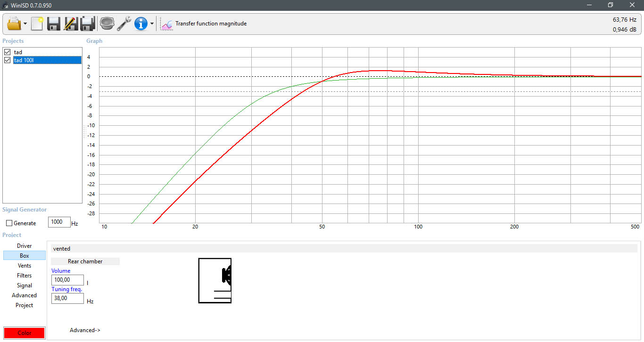The width and height of the screenshot is (644, 342).
Task: Uncheck the 'tad 100l' project checkbox
Action: (x=7, y=60)
